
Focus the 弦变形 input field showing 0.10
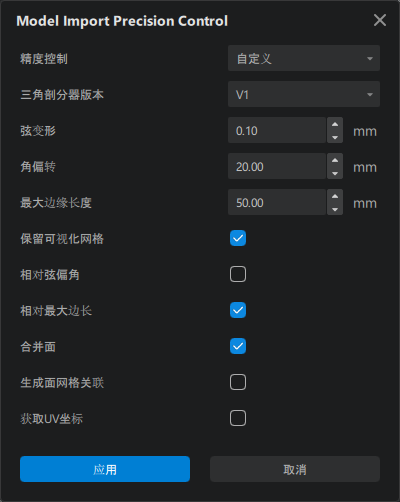coord(277,130)
